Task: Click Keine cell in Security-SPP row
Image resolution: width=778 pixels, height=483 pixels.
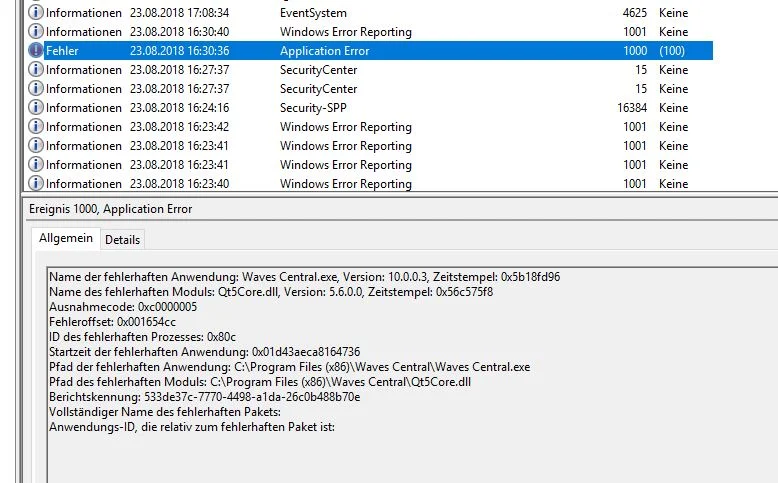Action: pos(673,108)
